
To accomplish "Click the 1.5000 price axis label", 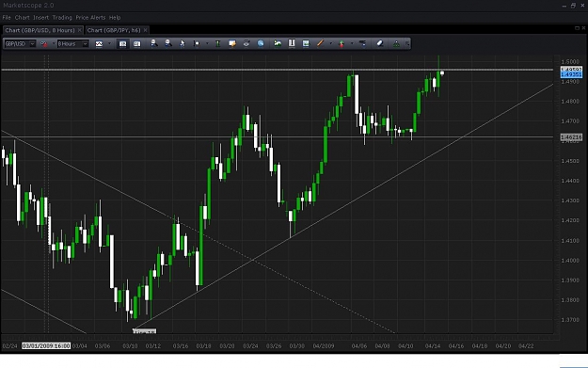I will click(x=570, y=61).
